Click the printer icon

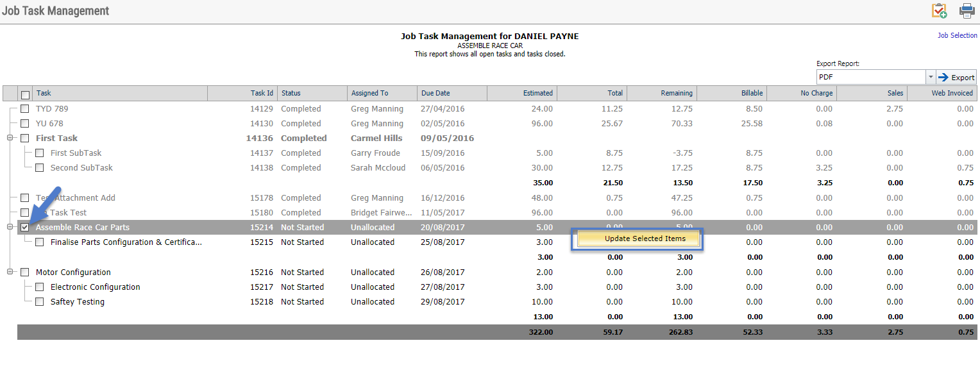(967, 11)
